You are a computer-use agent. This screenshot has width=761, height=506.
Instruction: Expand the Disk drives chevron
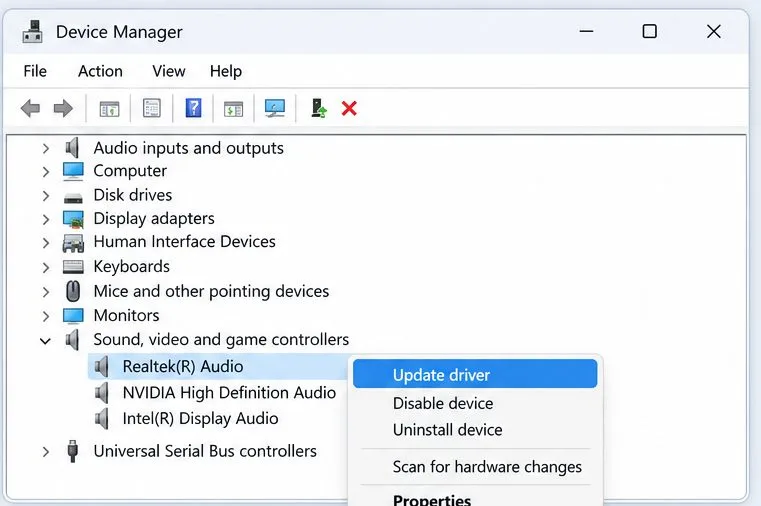tap(46, 196)
